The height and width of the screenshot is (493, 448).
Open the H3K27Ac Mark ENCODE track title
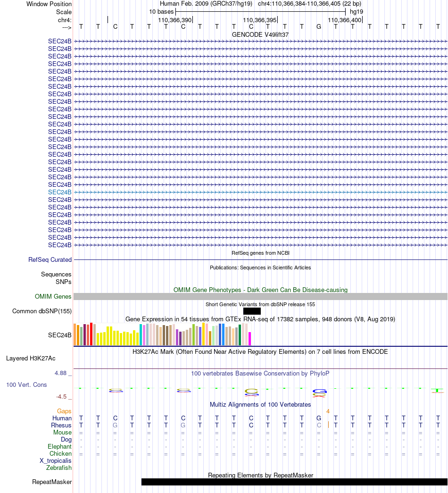(260, 352)
